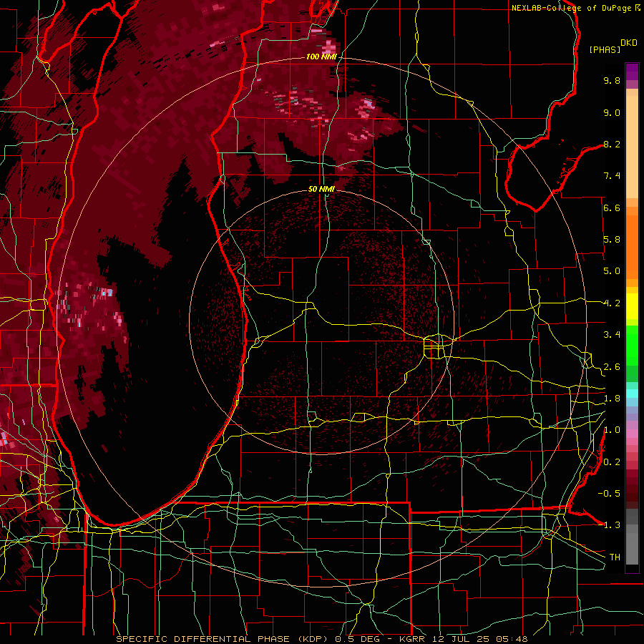Click the 50 NMI range ring label
Screen dimensions: 644x644
(x=321, y=189)
